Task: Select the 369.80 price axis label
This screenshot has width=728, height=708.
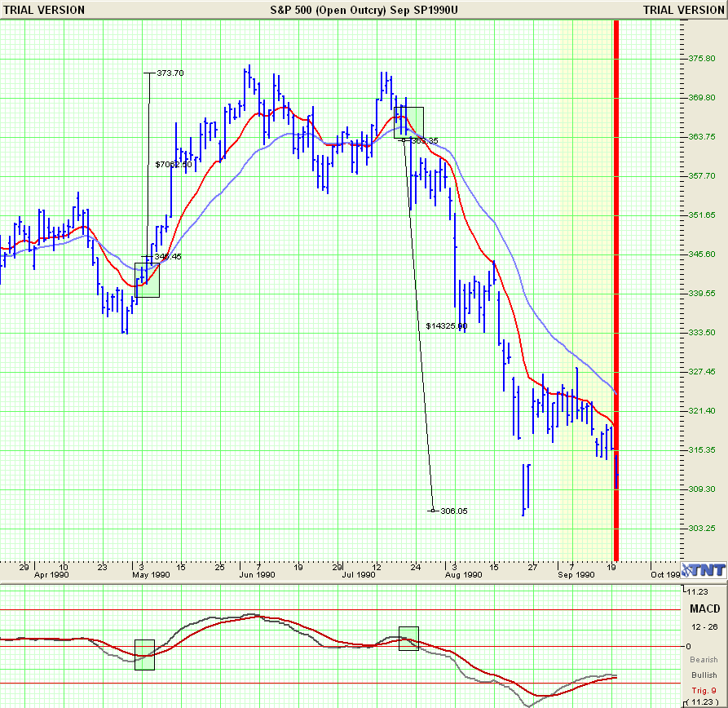Action: click(702, 98)
